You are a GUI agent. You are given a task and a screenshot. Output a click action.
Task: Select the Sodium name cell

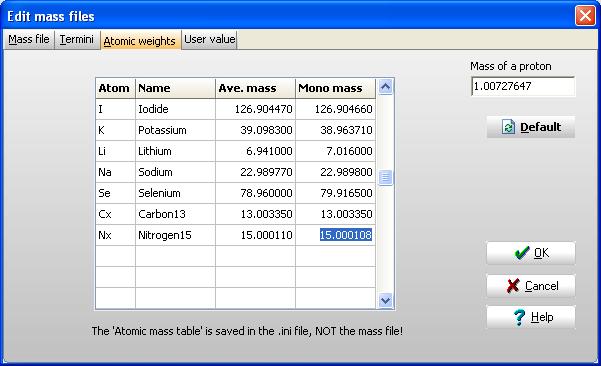pos(175,172)
